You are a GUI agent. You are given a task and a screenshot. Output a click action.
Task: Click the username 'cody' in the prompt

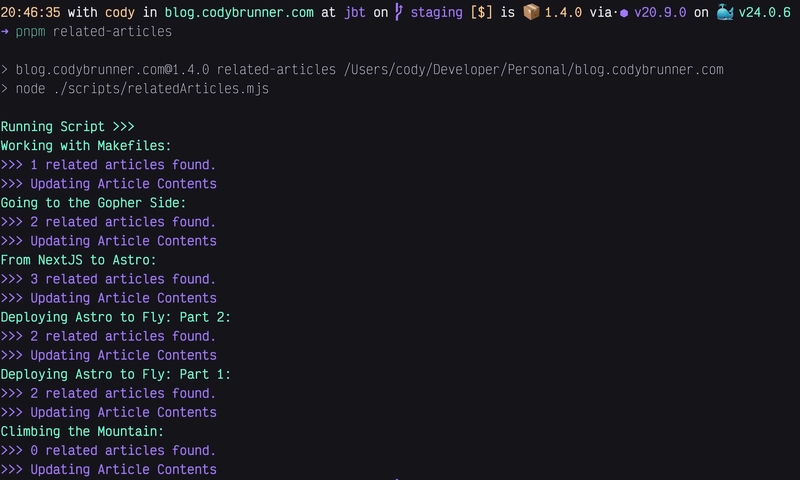coord(120,12)
